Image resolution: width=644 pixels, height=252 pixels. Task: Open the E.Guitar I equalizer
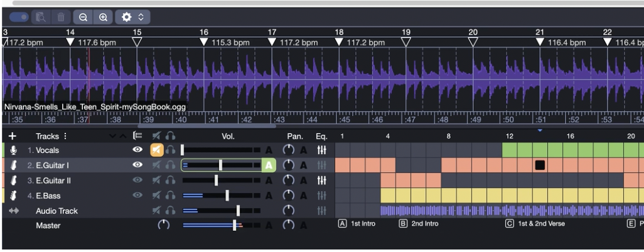322,165
